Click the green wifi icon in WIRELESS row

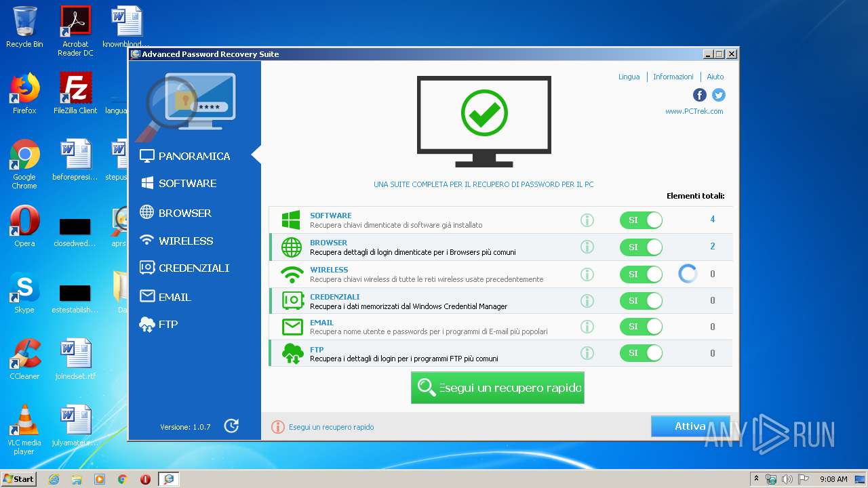point(292,274)
